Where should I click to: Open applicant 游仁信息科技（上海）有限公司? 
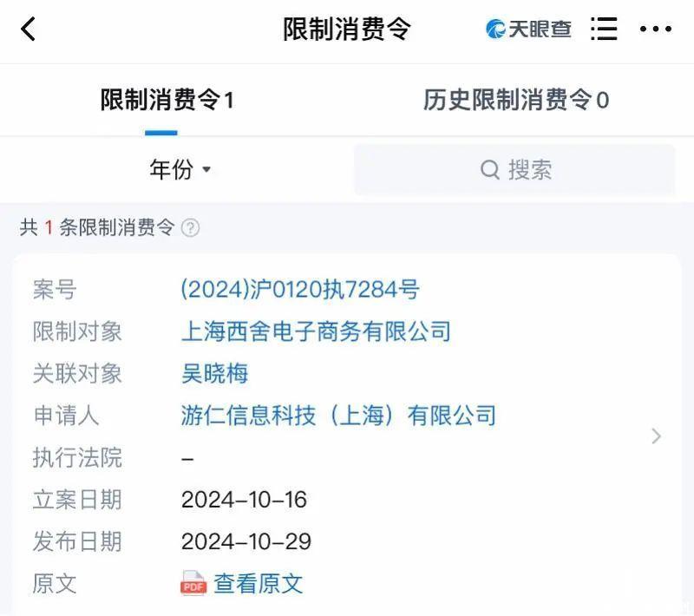click(338, 416)
